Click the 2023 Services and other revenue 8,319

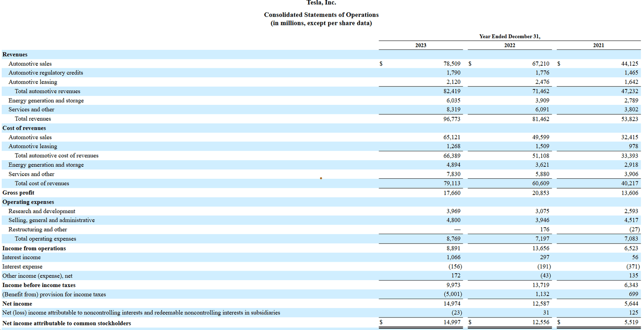point(453,110)
